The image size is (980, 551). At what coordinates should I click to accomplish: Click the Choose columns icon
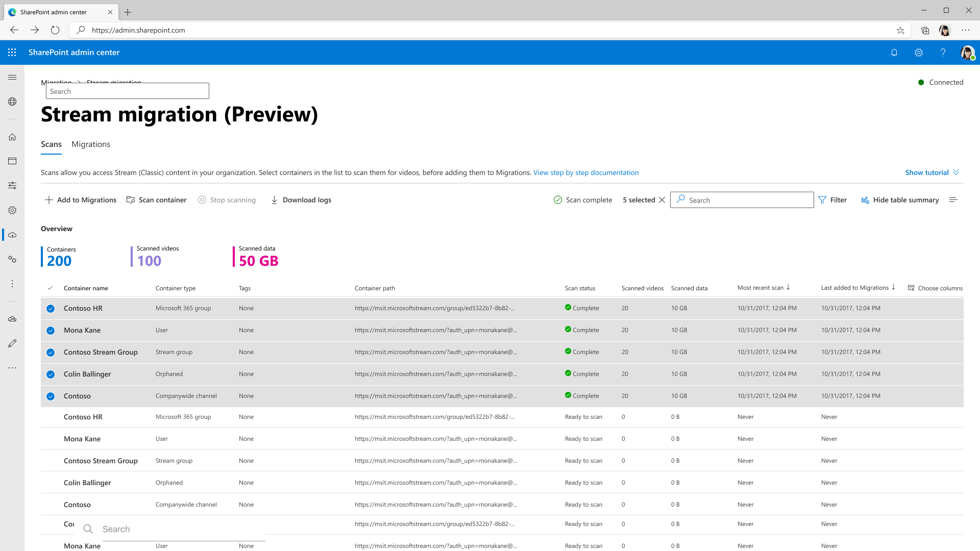pyautogui.click(x=911, y=288)
